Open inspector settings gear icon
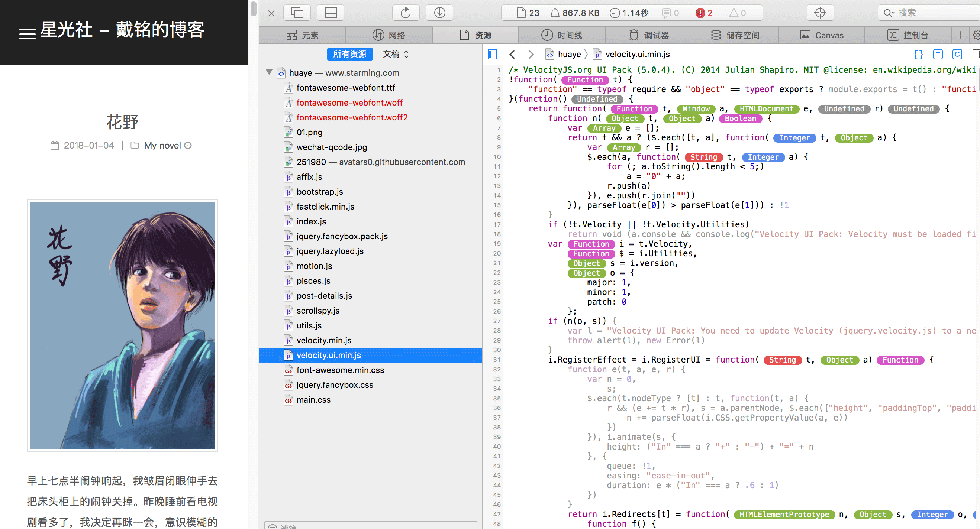Viewport: 980px width, 529px height. (976, 35)
